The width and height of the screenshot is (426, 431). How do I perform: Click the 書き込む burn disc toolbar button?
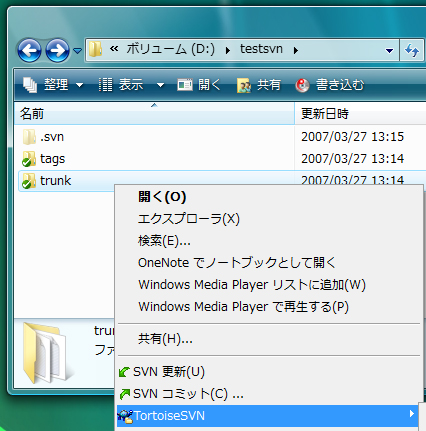pos(330,85)
